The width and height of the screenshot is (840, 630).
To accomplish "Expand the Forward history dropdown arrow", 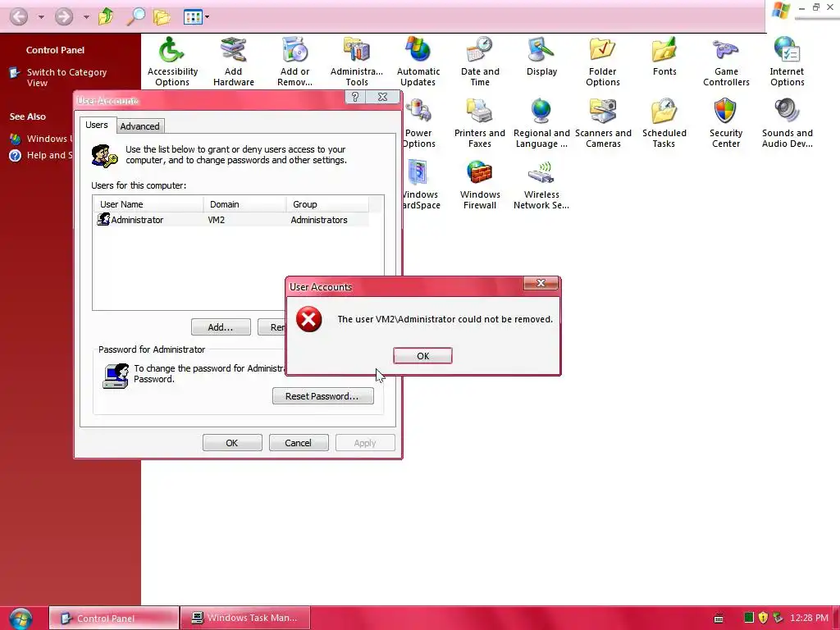I will [85, 17].
